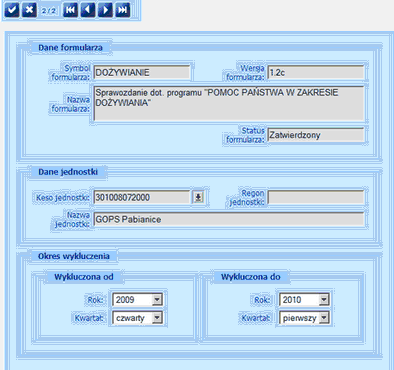Screen dimensions: 394x370
Task: Confirm changes with the checkmark icon
Action: pyautogui.click(x=11, y=10)
